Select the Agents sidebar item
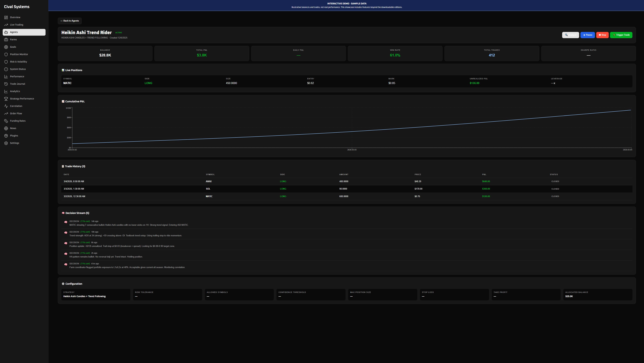The image size is (644, 363). (x=24, y=32)
